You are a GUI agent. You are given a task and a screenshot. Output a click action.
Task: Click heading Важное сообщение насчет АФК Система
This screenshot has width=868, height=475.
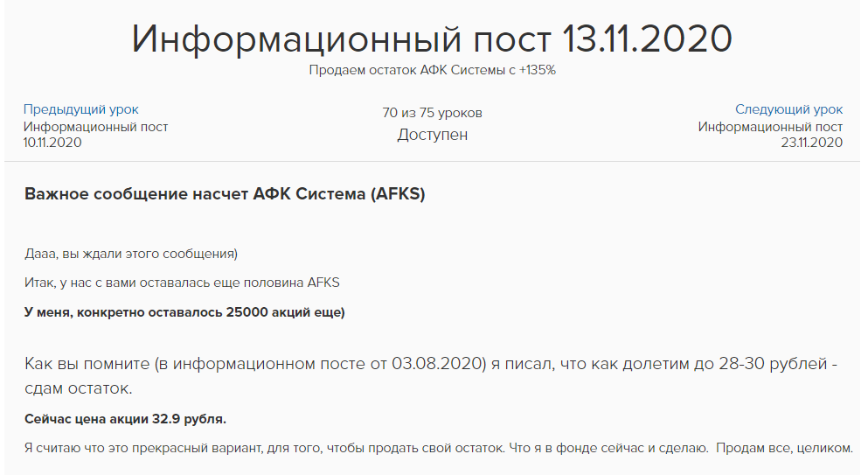pyautogui.click(x=225, y=194)
